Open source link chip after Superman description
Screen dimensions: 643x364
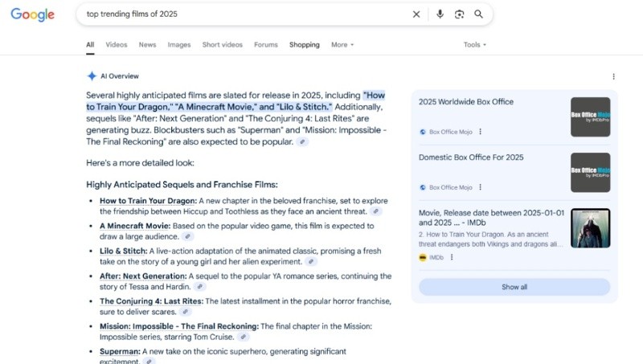click(149, 361)
